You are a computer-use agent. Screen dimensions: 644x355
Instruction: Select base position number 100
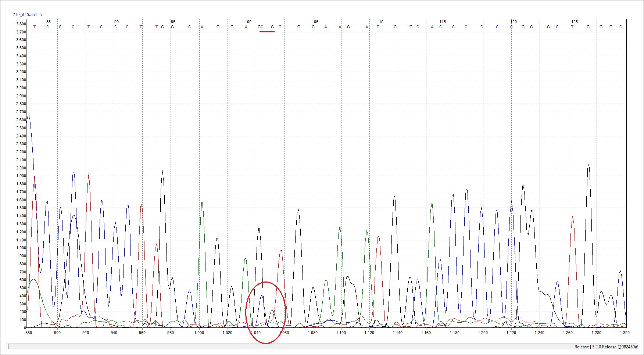(x=248, y=22)
